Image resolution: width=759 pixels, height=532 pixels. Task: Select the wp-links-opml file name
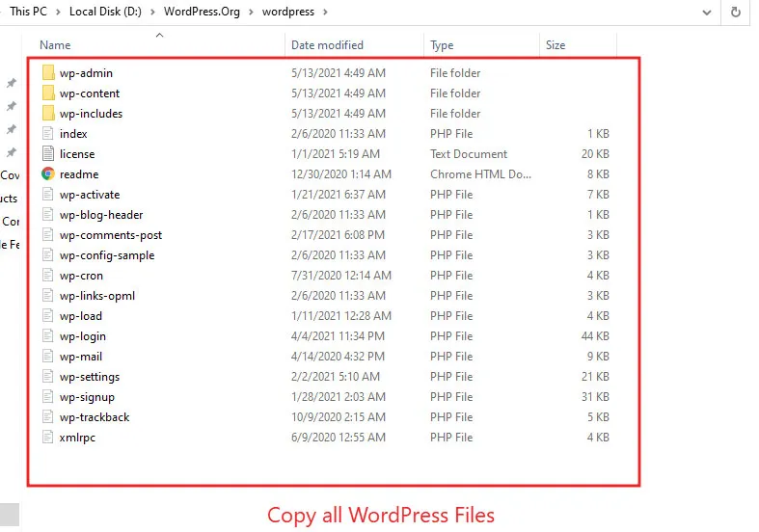point(97,296)
